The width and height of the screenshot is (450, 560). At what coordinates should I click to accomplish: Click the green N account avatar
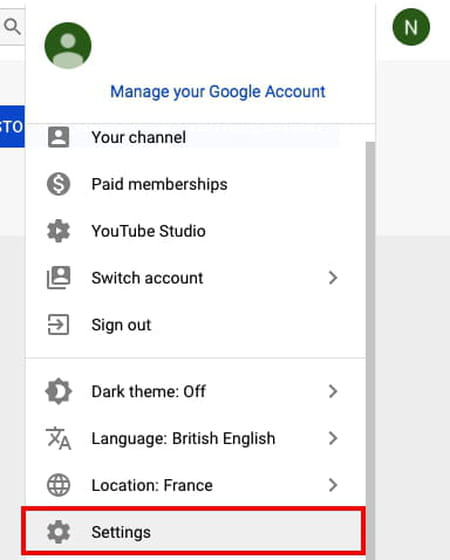[411, 27]
